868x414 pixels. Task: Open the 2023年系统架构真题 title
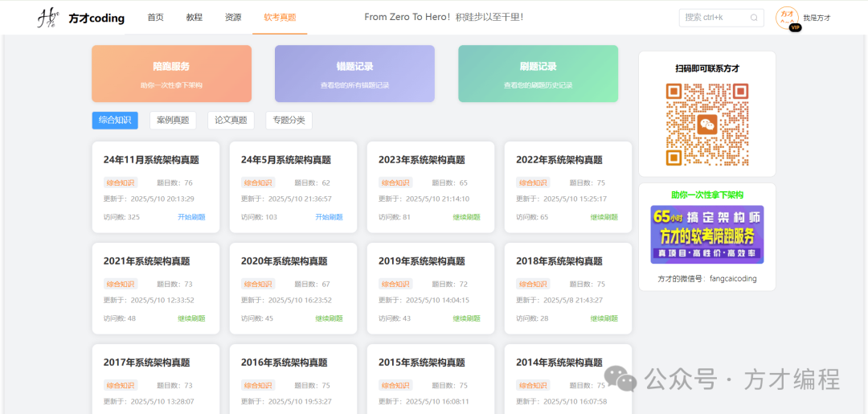point(422,160)
